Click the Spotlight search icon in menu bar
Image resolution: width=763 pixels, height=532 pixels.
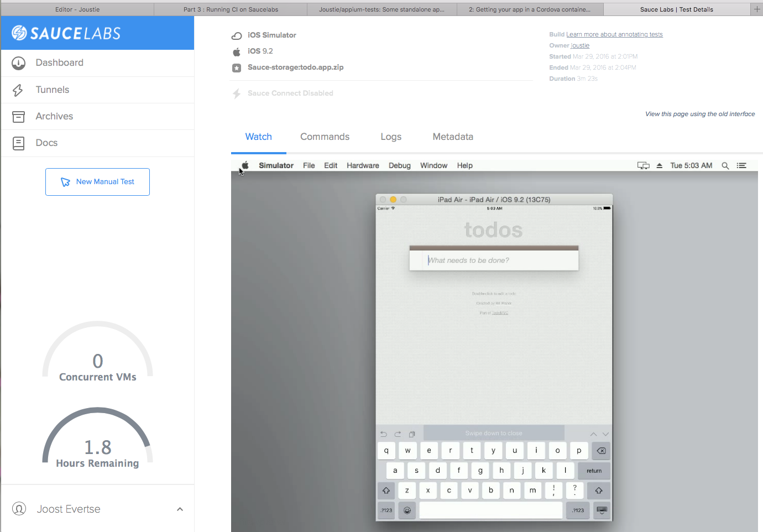click(725, 165)
